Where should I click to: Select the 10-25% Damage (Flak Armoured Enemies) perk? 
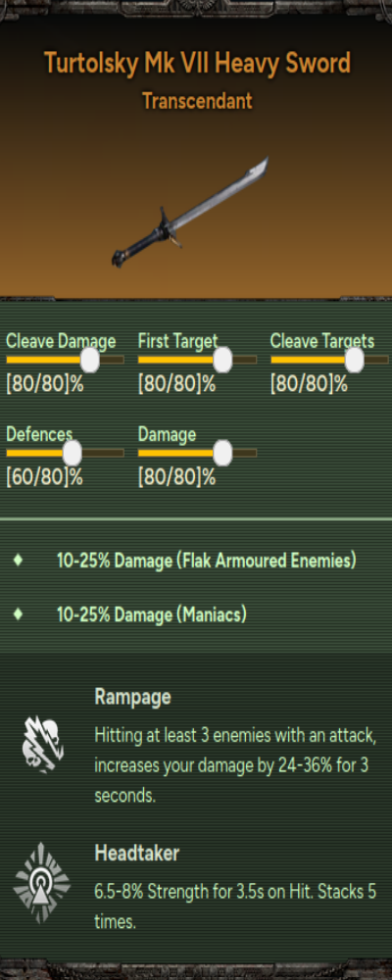207,561
